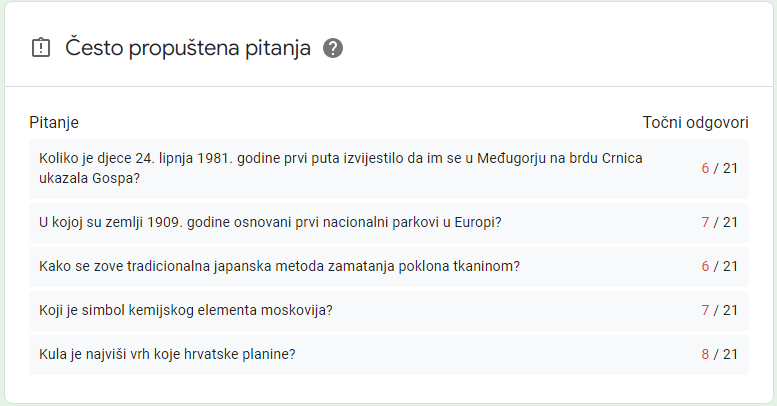Screen dimensions: 777x406
Task: Click the "Točni odgovori" column header
Action: 695,122
